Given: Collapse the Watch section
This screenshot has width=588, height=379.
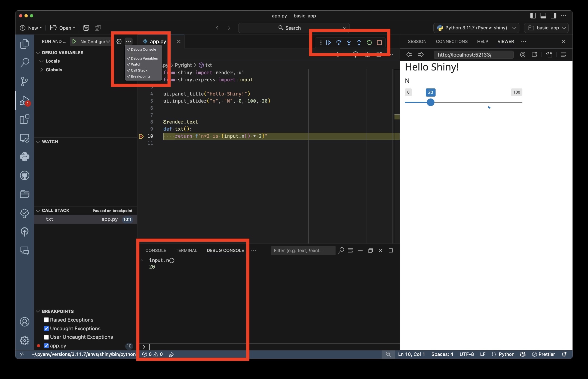Looking at the screenshot, I should (38, 142).
